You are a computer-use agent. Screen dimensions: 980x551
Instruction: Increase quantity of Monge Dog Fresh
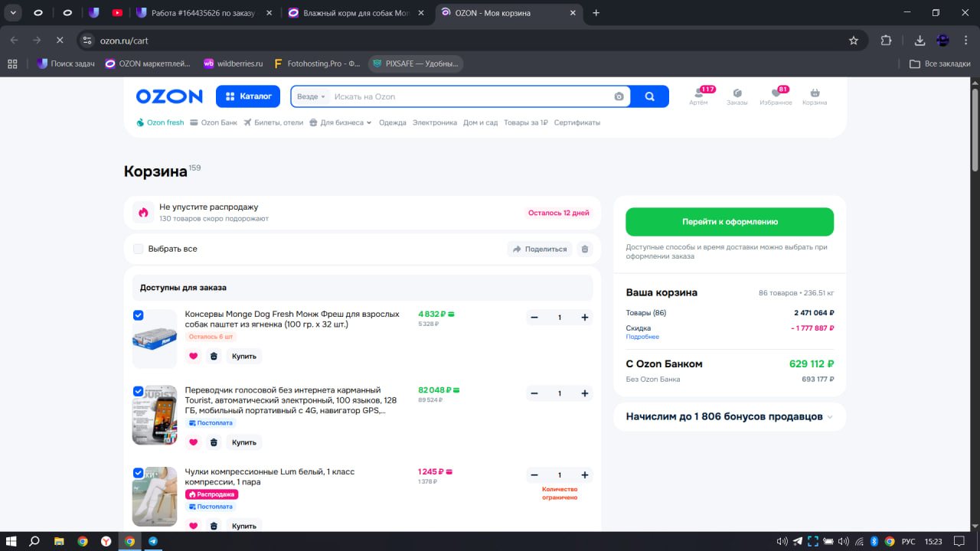585,318
